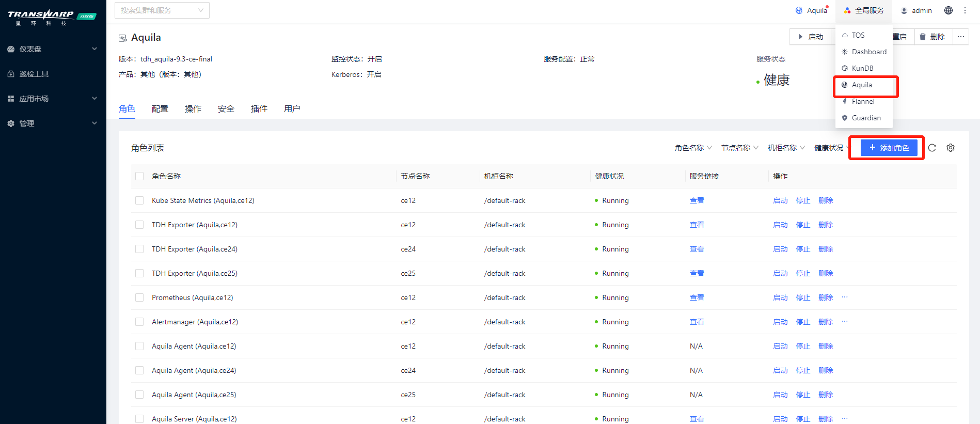Open more actions for Alertmanager row

click(845, 321)
